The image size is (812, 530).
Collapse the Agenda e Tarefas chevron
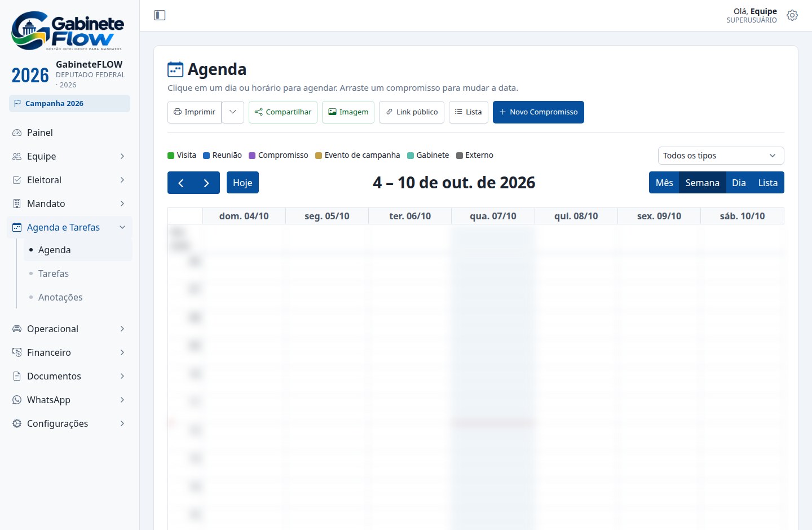tap(122, 227)
